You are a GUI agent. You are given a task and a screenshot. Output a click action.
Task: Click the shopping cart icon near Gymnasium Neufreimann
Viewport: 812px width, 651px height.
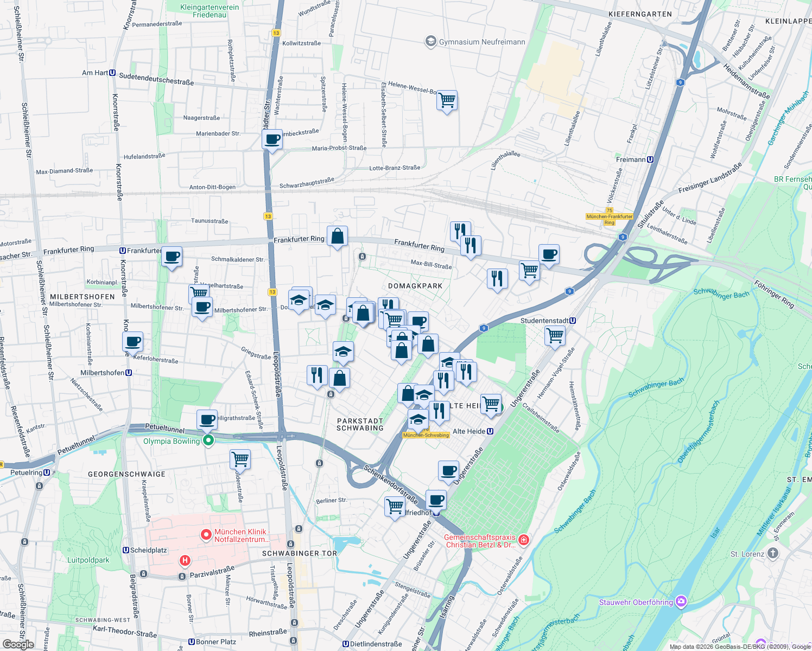pyautogui.click(x=447, y=101)
